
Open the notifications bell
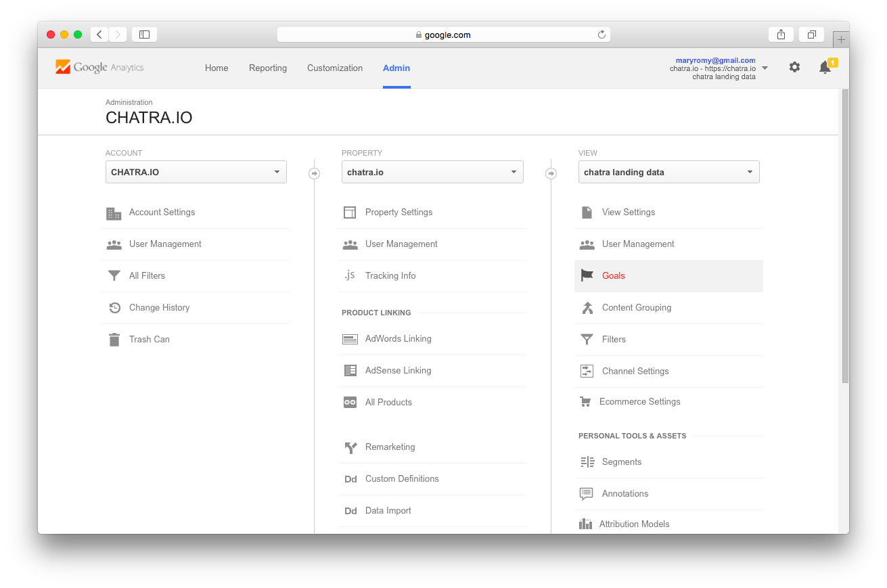click(824, 67)
